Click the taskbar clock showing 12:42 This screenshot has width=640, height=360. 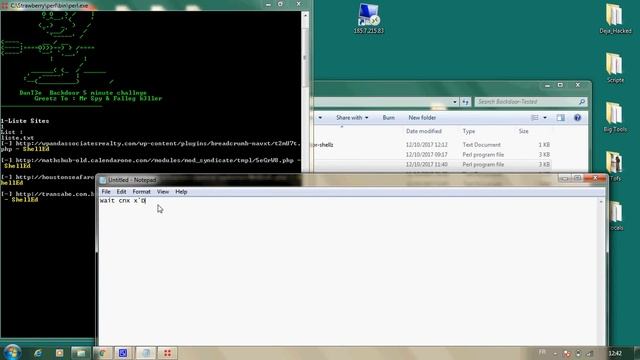click(x=615, y=353)
